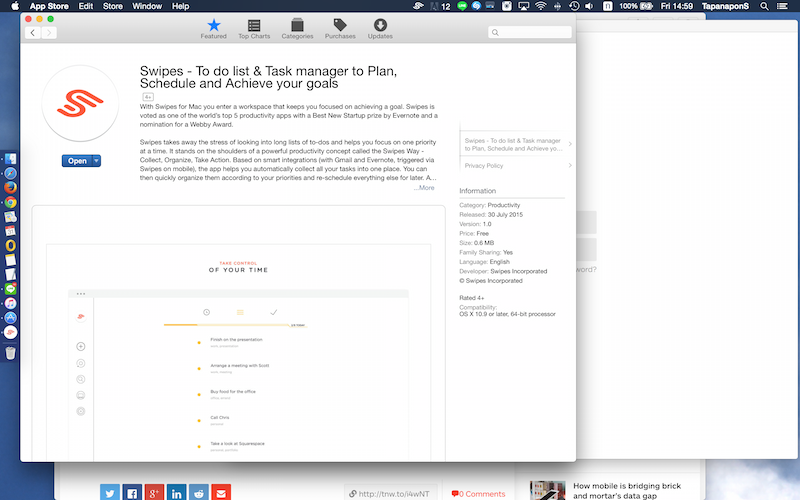Open the Help menu
The image size is (800, 500).
click(181, 6)
